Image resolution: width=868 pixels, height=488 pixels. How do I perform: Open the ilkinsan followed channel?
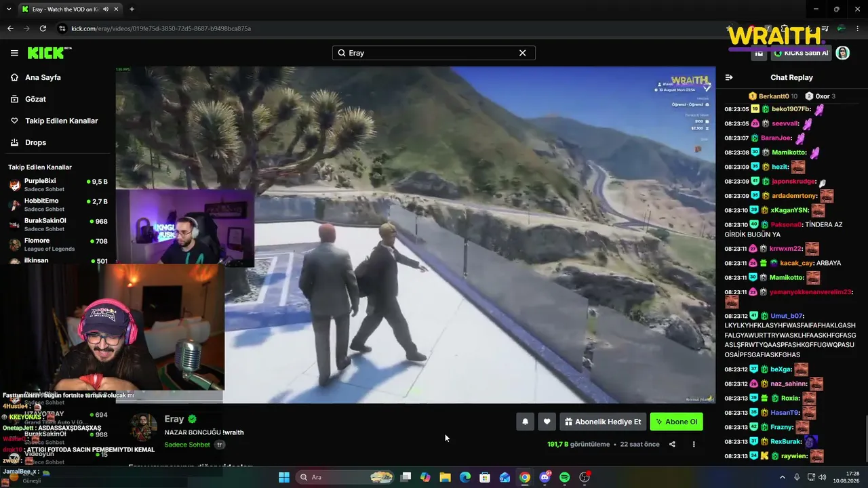click(x=58, y=260)
